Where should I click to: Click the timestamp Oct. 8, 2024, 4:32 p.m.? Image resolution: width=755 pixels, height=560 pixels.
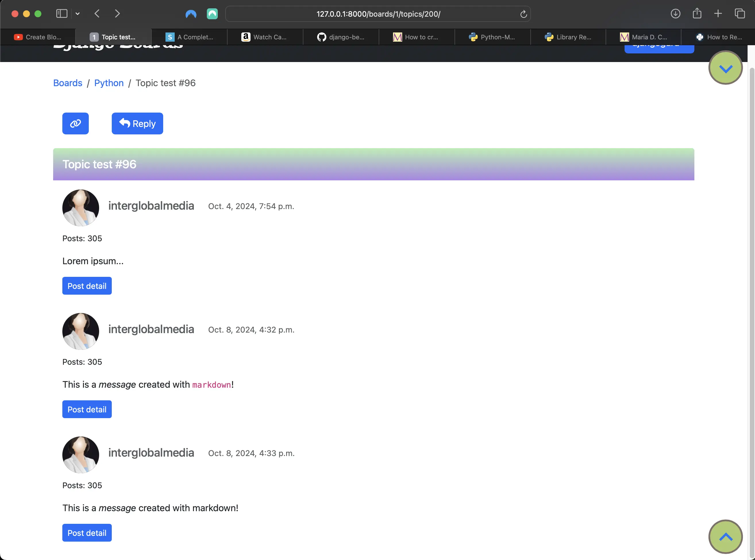pyautogui.click(x=251, y=329)
